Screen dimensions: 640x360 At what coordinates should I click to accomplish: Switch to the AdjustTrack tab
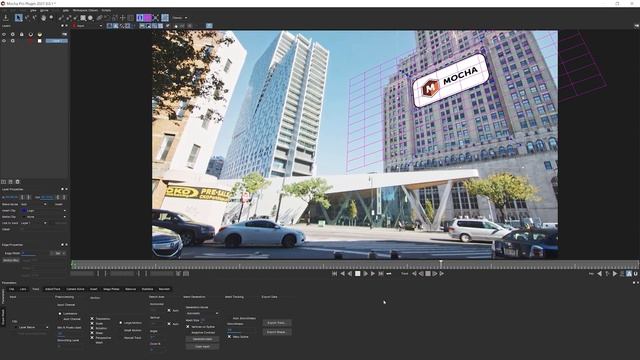point(52,289)
